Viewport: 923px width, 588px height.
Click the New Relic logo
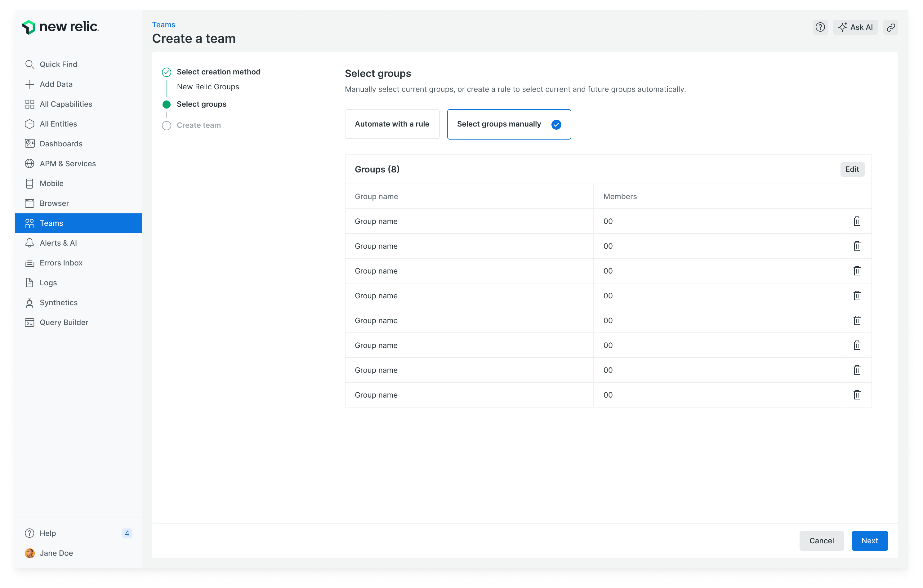tap(60, 27)
